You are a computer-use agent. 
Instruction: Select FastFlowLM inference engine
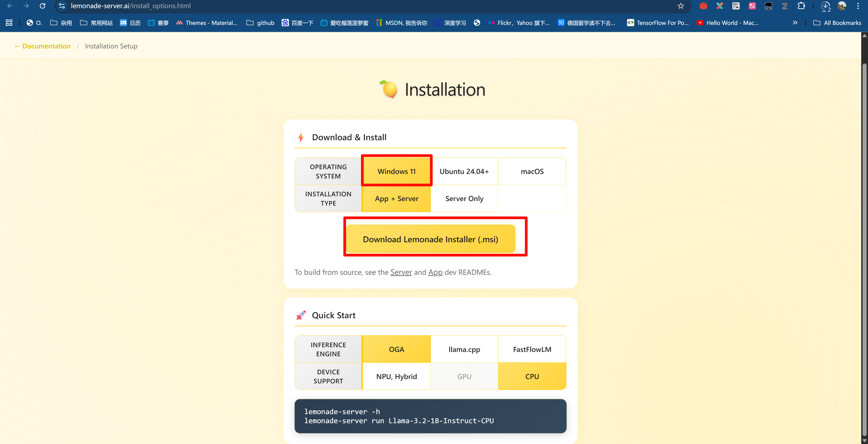532,349
